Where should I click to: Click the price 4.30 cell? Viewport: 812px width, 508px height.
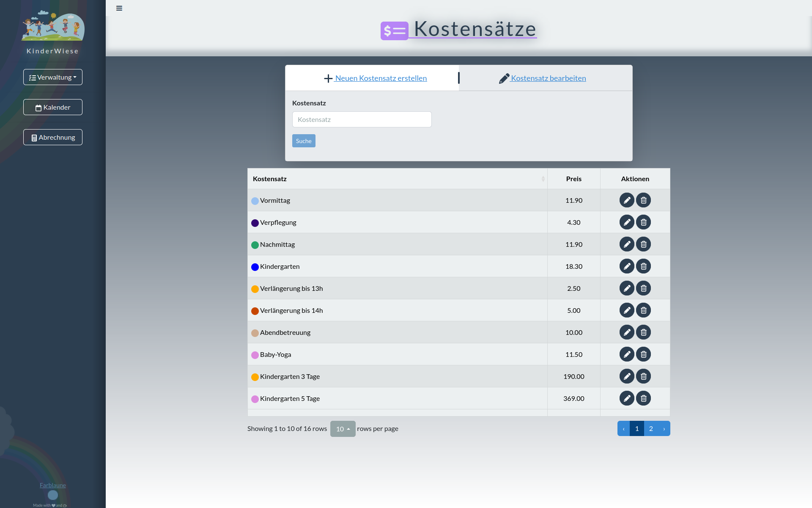[x=574, y=222]
